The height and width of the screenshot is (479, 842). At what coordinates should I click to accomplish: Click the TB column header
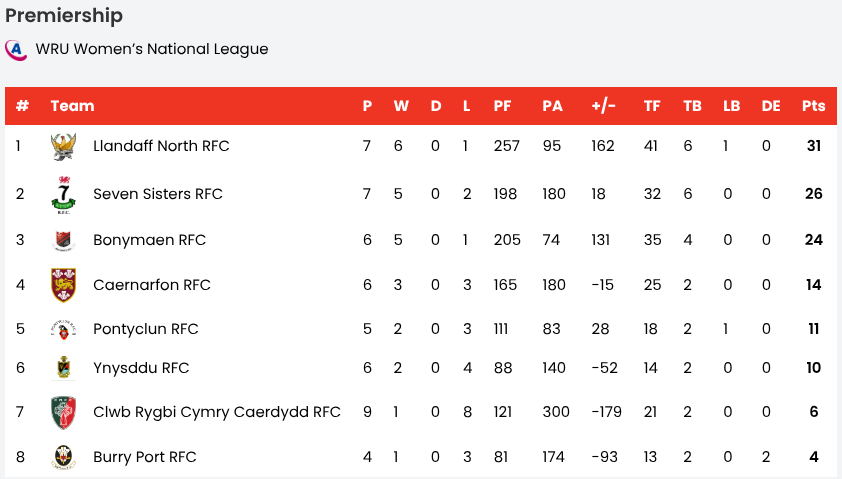point(692,106)
